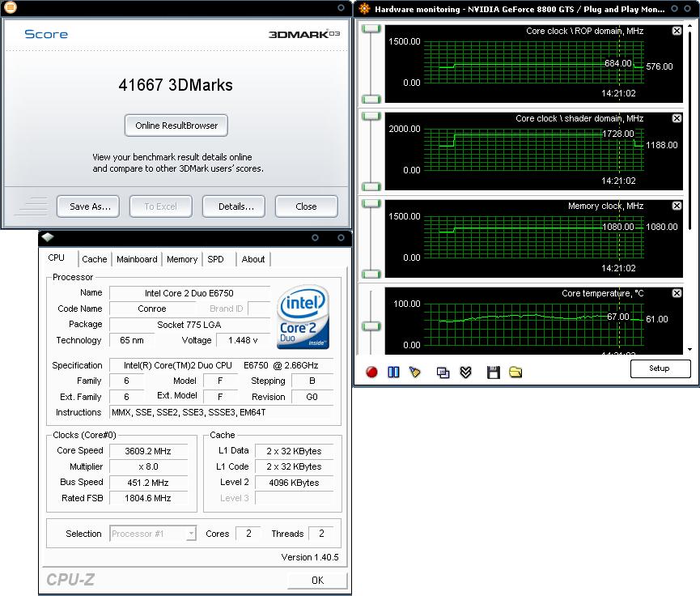Save the monitoring log with the floppy disk icon
This screenshot has height=596, width=700.
tap(493, 372)
